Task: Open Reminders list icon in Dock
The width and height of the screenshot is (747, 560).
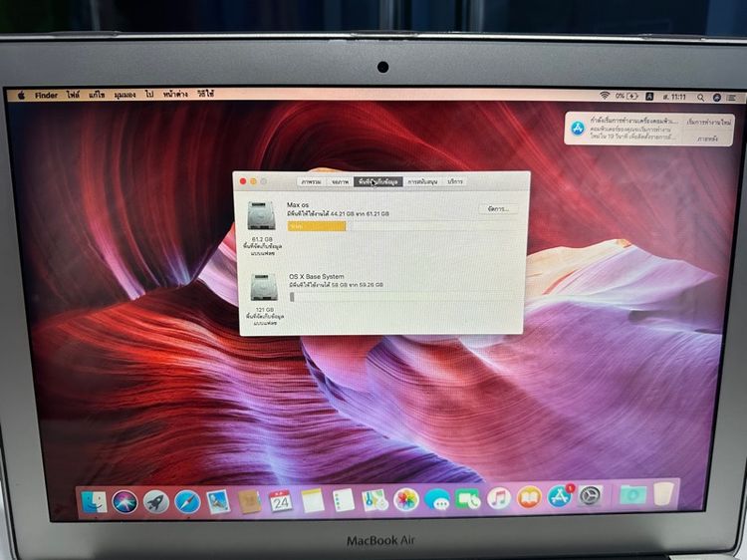Action: [x=344, y=500]
